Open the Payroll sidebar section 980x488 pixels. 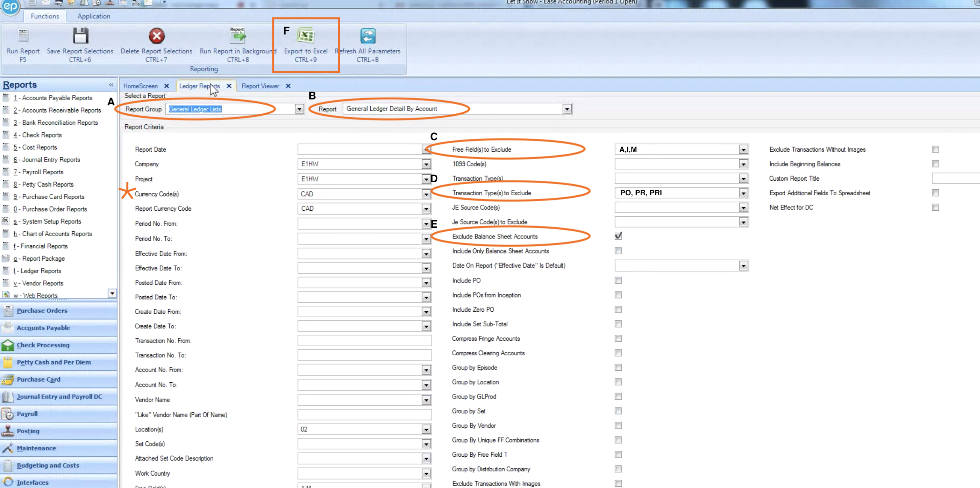tap(27, 414)
